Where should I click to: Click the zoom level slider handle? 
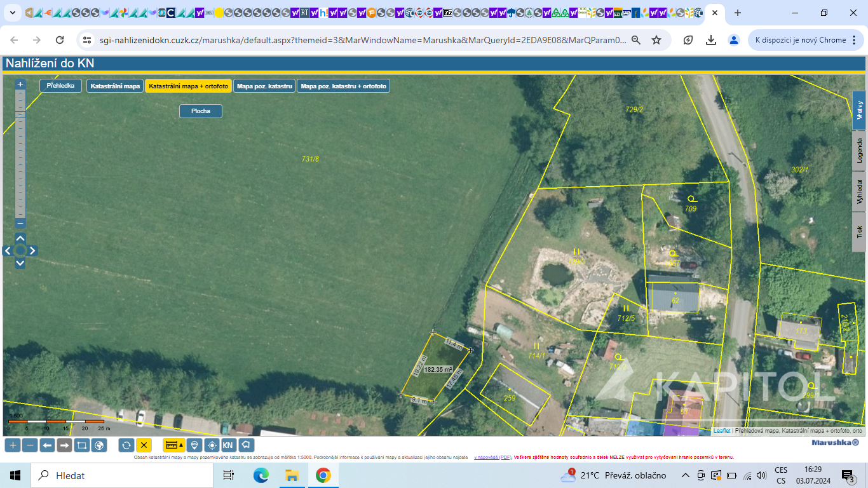tap(20, 114)
